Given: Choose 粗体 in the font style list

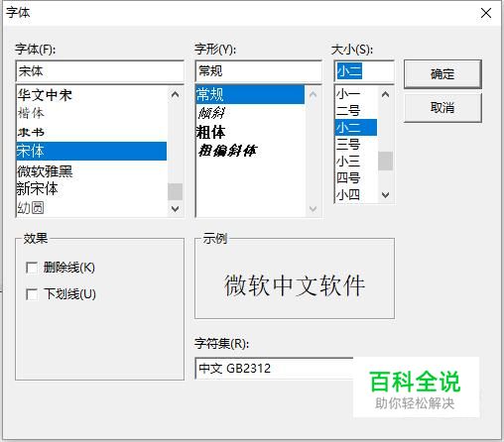Looking at the screenshot, I should coord(250,132).
